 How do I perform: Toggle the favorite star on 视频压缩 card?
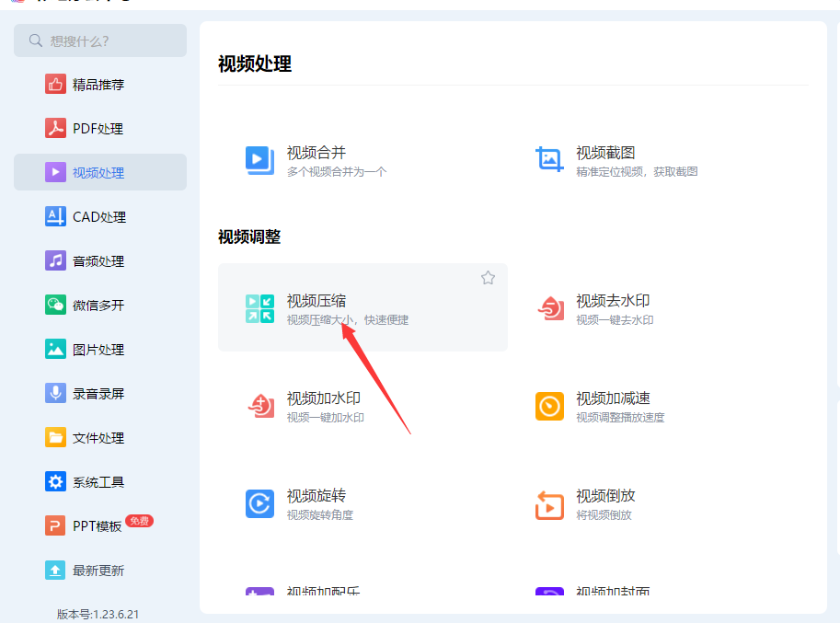(x=488, y=277)
